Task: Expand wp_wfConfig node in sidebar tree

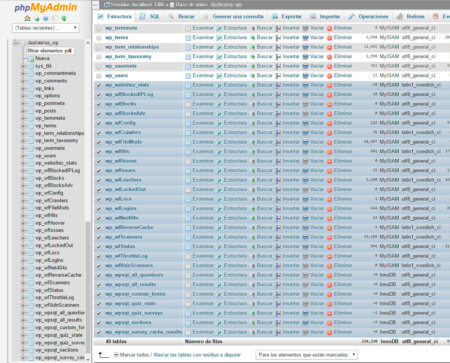Action: click(23, 193)
